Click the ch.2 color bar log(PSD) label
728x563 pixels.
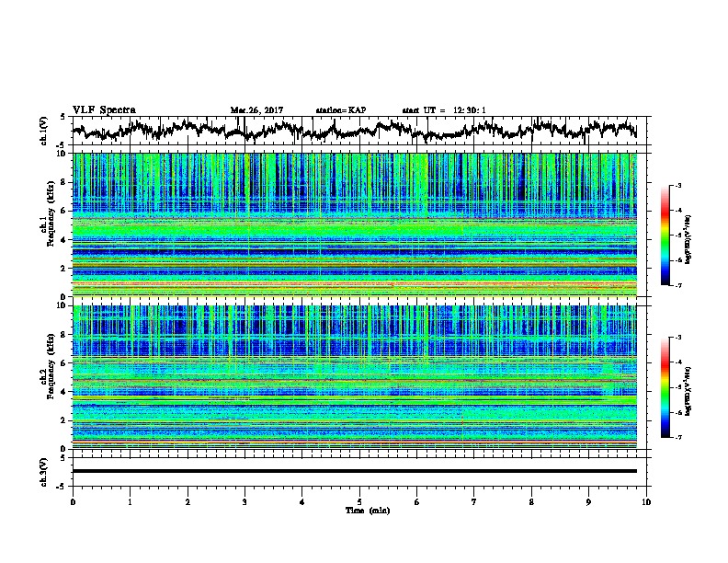(x=688, y=392)
